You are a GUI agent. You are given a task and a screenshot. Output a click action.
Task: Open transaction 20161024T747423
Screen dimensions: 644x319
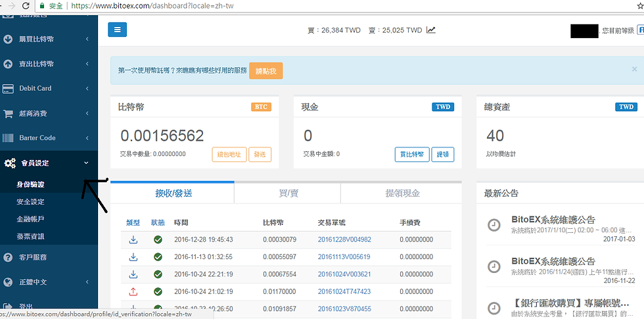[x=344, y=291]
